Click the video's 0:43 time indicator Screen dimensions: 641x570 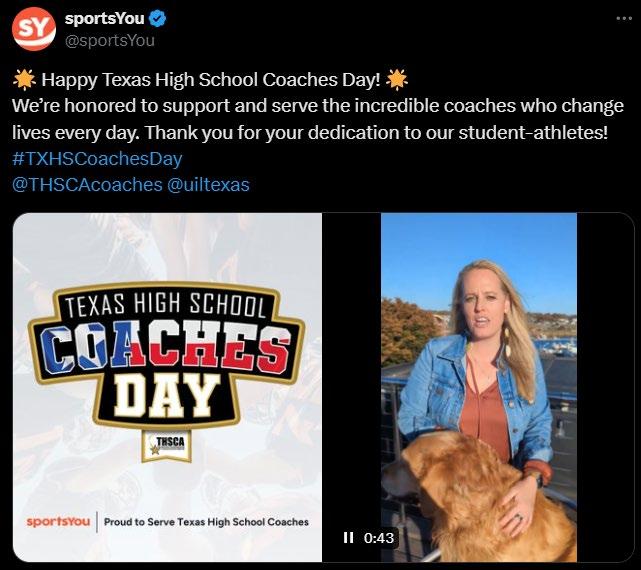click(x=380, y=538)
